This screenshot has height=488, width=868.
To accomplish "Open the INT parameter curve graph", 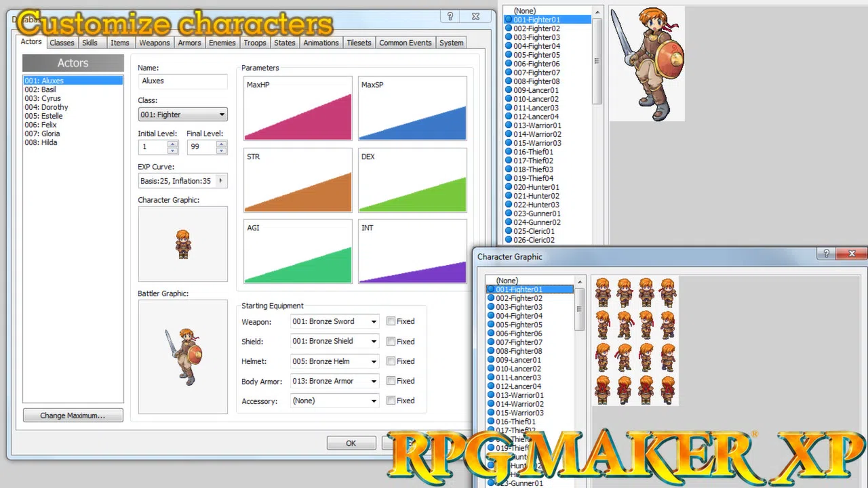I will (412, 251).
